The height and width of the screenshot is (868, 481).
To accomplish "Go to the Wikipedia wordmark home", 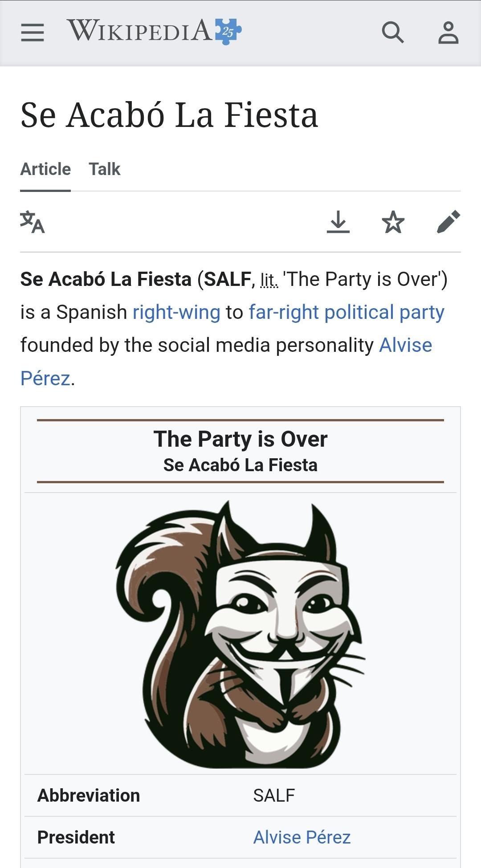I will [x=140, y=31].
